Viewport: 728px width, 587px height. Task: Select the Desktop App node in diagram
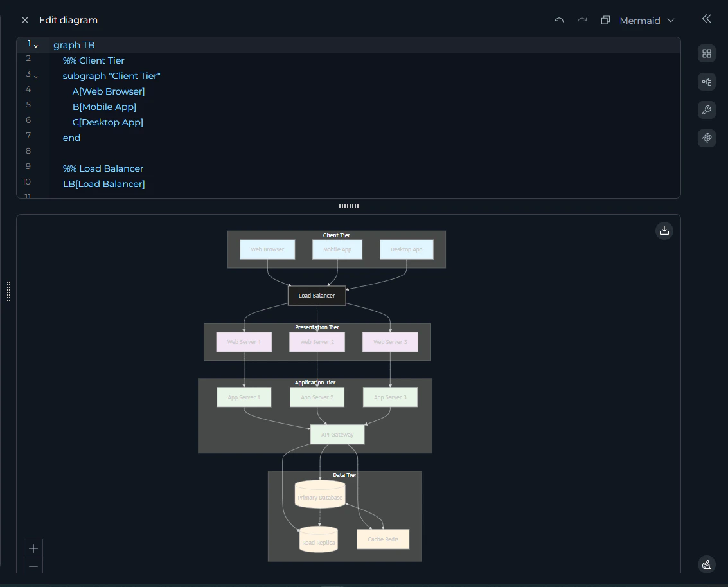pos(406,249)
